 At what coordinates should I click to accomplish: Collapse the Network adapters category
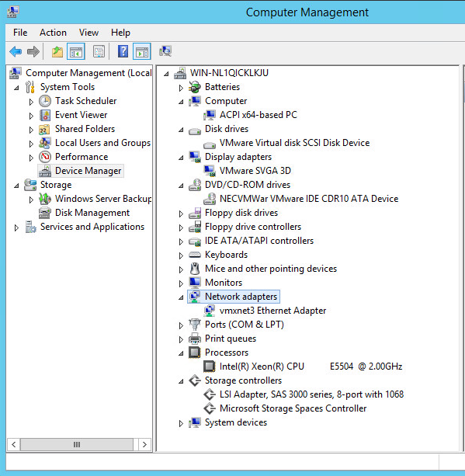click(181, 297)
